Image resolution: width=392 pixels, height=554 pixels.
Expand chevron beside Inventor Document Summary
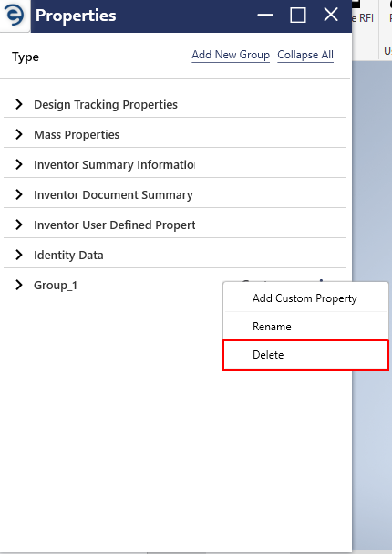pos(19,194)
